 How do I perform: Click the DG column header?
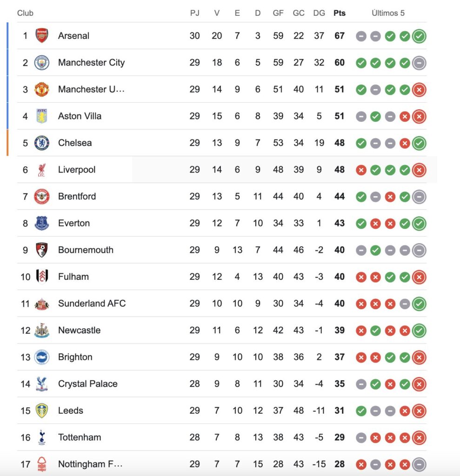click(x=319, y=13)
